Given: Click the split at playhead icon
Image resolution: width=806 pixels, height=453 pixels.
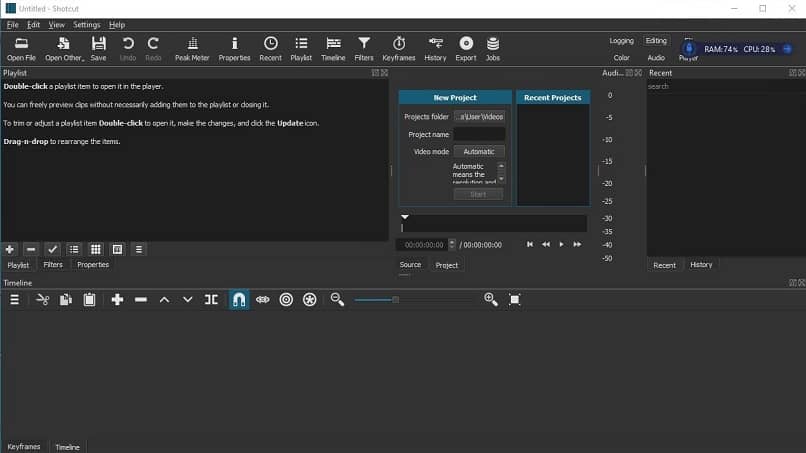Looking at the screenshot, I should pos(211,299).
